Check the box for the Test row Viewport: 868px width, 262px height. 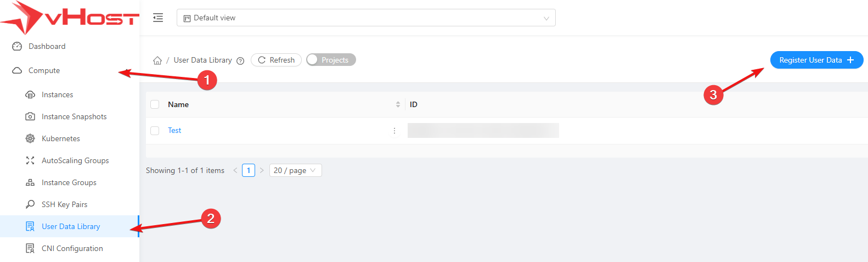tap(155, 131)
